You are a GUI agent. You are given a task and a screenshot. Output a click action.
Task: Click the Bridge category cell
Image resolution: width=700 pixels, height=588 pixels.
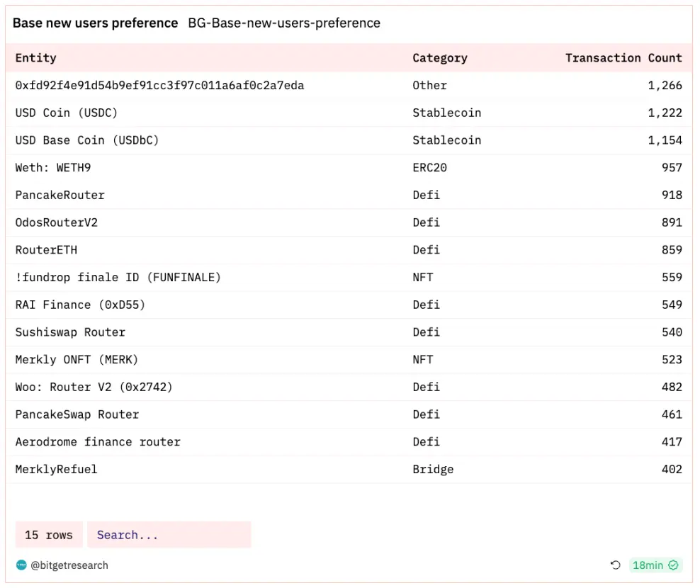[x=433, y=469]
